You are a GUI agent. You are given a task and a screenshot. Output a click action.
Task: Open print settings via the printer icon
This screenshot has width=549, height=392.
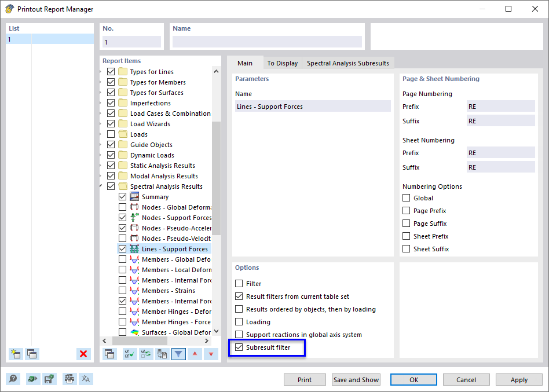click(x=69, y=378)
